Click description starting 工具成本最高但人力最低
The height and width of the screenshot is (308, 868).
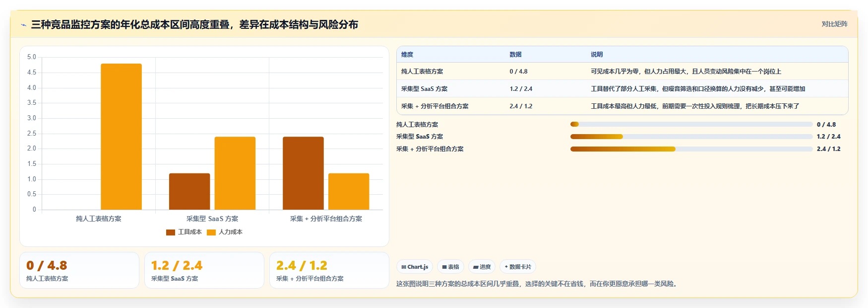pos(695,106)
